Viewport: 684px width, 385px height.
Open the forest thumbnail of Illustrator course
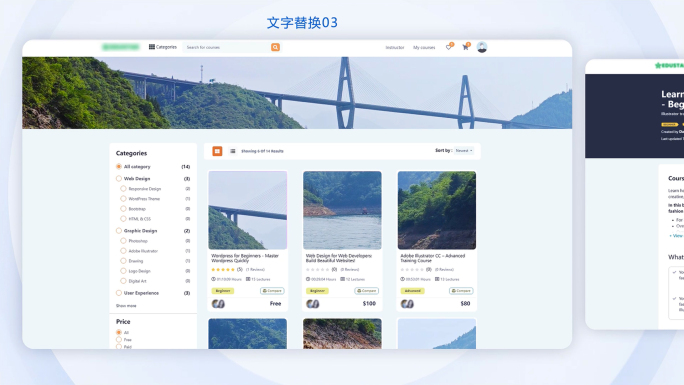pyautogui.click(x=437, y=210)
